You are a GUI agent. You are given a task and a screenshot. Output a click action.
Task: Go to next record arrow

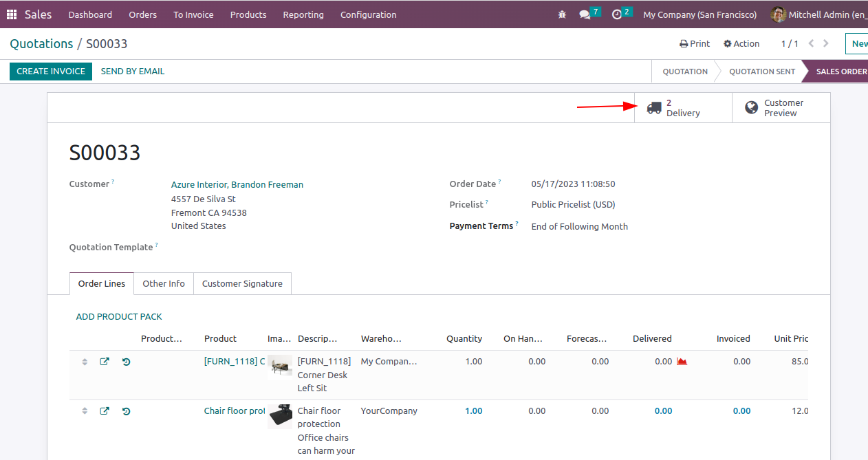click(826, 43)
